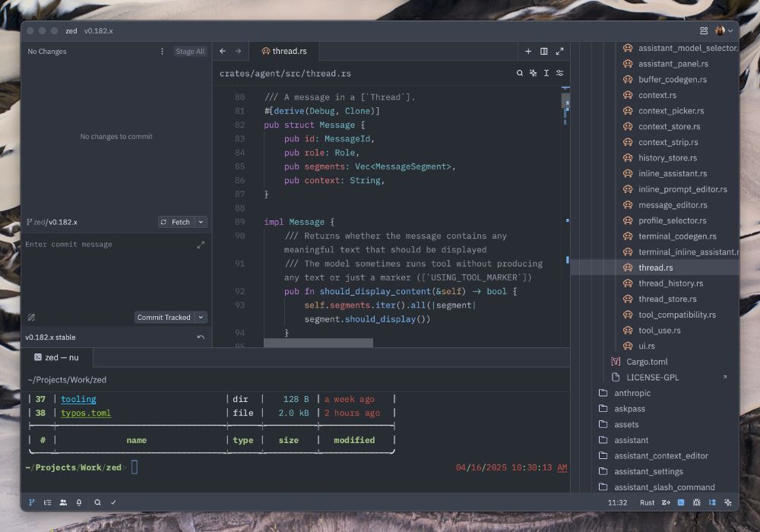
Task: Open project search from status bar
Action: tap(97, 502)
